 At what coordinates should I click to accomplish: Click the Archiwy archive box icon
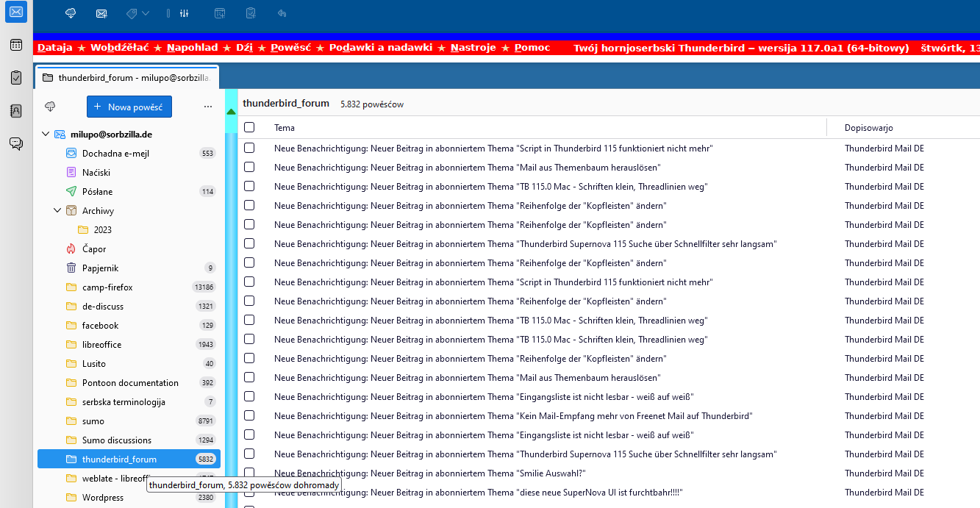(x=71, y=211)
